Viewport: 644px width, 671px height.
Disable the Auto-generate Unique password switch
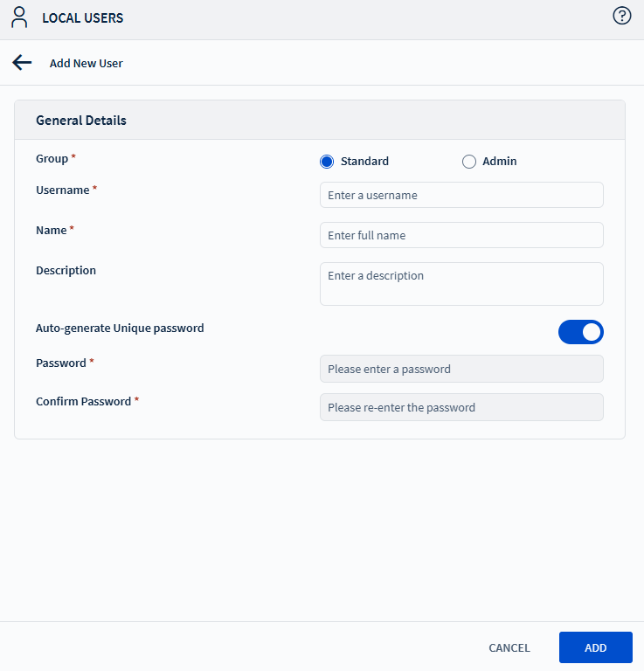pos(580,332)
